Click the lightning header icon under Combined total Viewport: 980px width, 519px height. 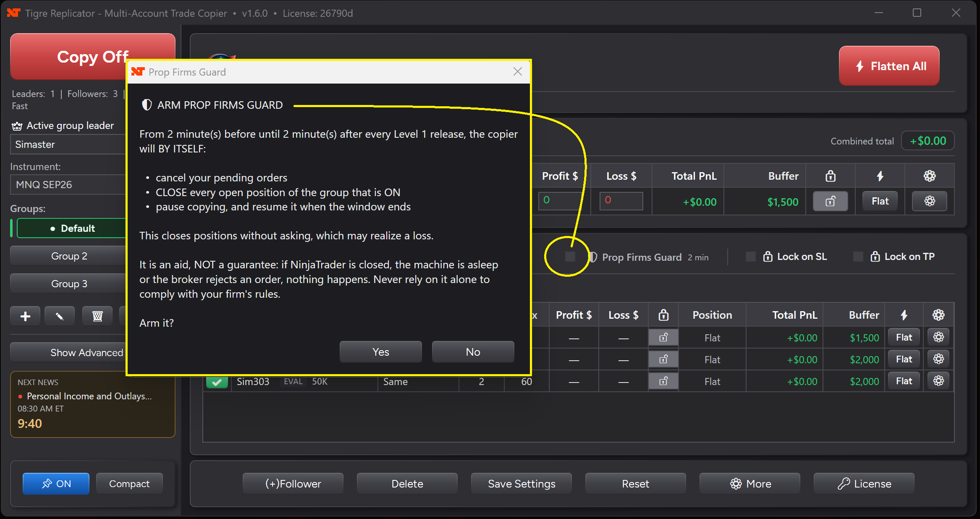point(880,176)
